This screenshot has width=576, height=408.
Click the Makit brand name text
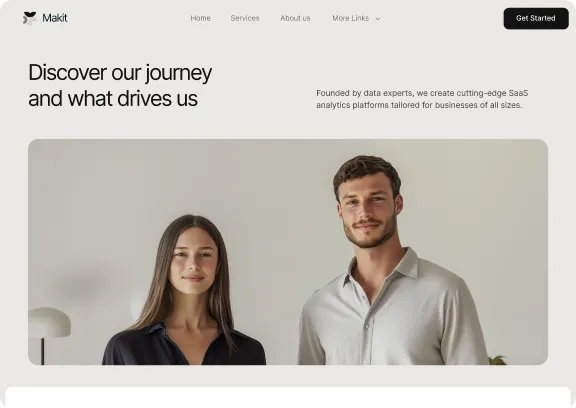[55, 18]
